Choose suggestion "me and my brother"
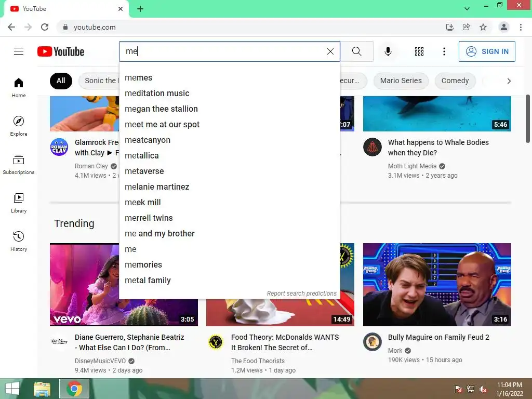 tap(229, 234)
